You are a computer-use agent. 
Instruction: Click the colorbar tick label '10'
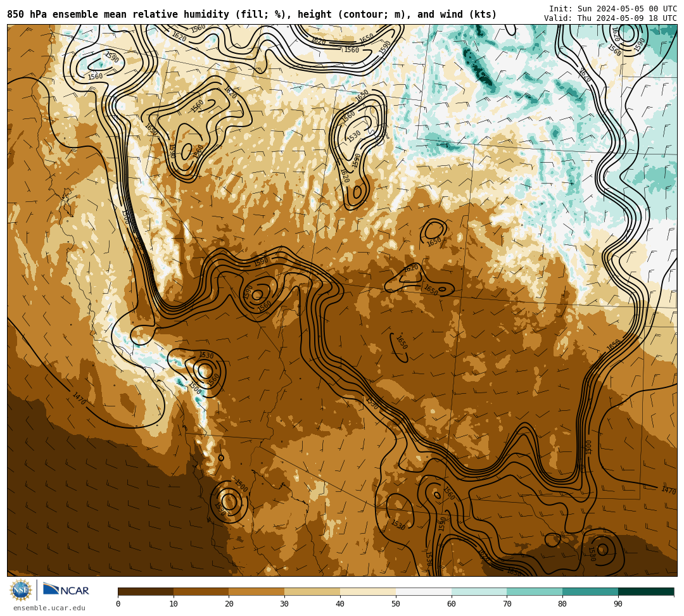point(174,604)
